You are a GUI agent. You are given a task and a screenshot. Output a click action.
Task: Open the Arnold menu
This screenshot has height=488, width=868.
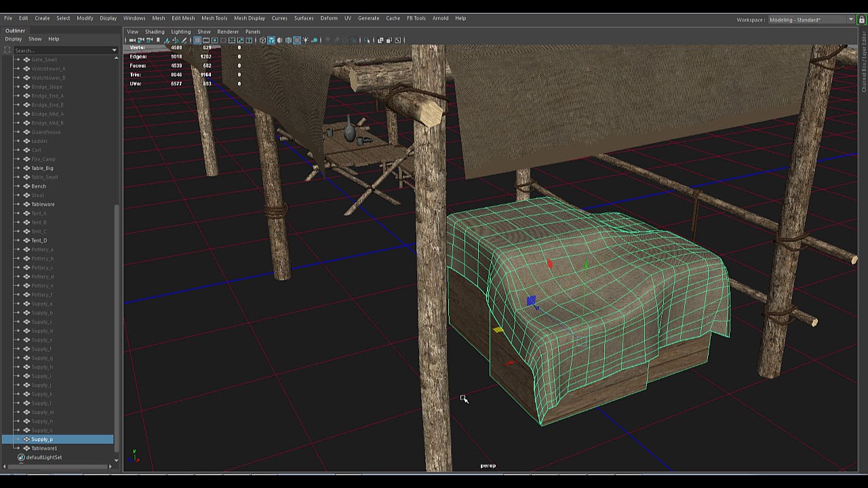(x=441, y=18)
